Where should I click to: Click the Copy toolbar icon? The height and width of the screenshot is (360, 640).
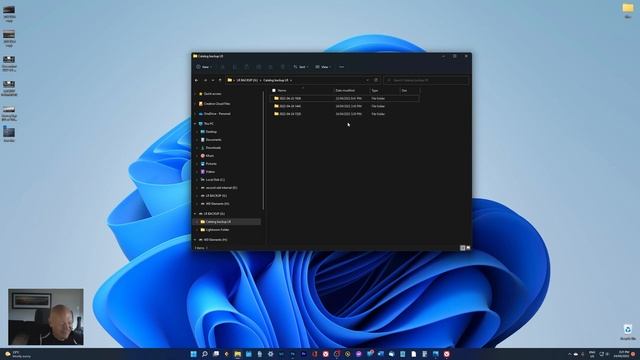pos(235,67)
